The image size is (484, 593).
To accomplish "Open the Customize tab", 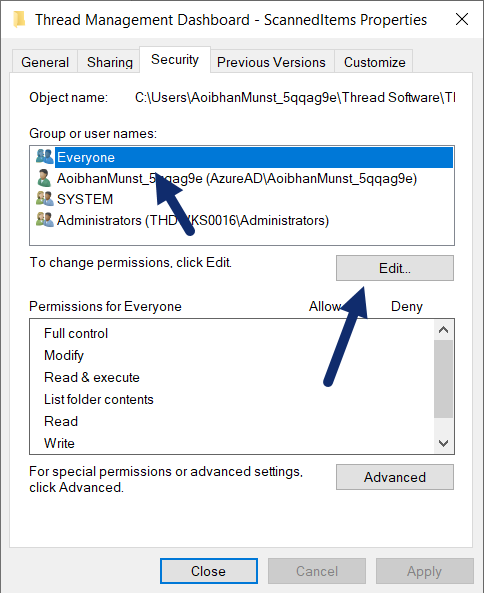I will (x=374, y=62).
